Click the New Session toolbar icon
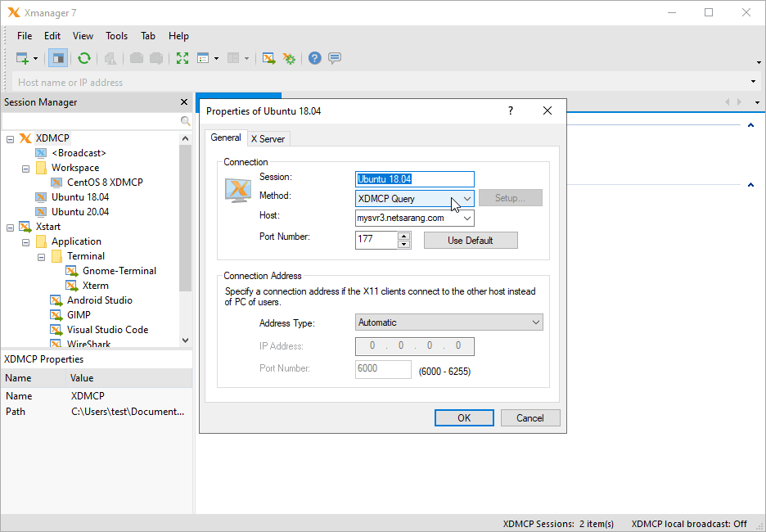The image size is (766, 532). point(22,58)
